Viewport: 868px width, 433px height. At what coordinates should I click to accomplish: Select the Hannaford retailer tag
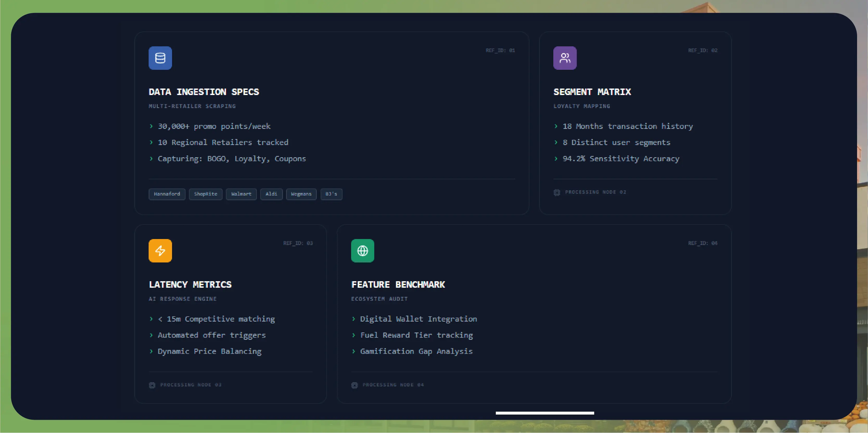tap(167, 194)
